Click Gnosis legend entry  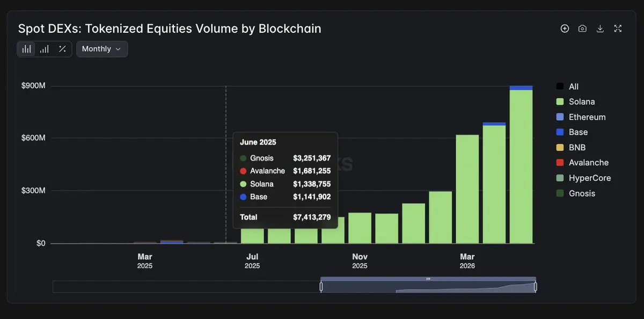coord(576,193)
